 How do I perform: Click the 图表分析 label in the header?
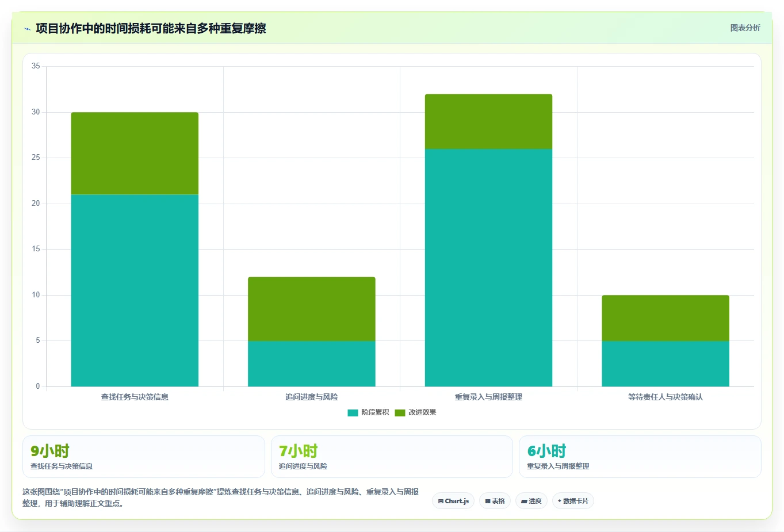pos(745,28)
